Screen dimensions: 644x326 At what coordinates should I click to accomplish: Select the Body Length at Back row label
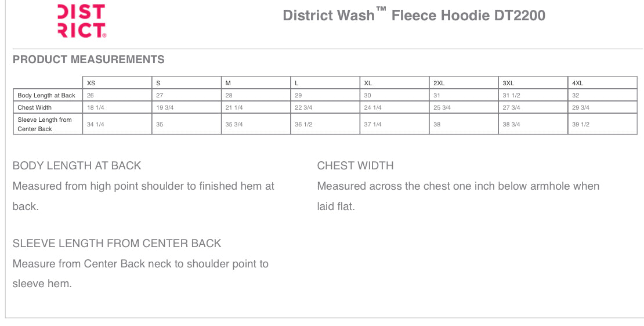[x=46, y=95]
